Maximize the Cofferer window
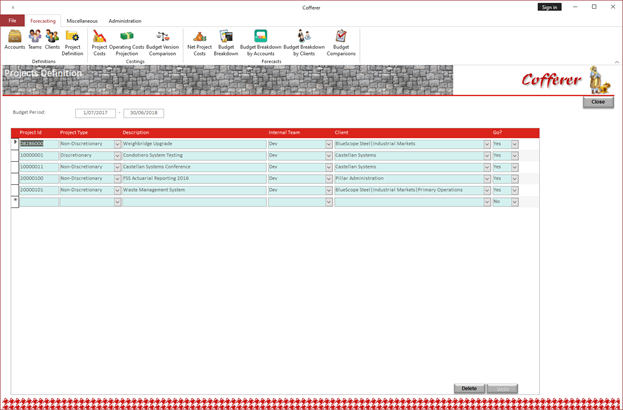 tap(594, 7)
